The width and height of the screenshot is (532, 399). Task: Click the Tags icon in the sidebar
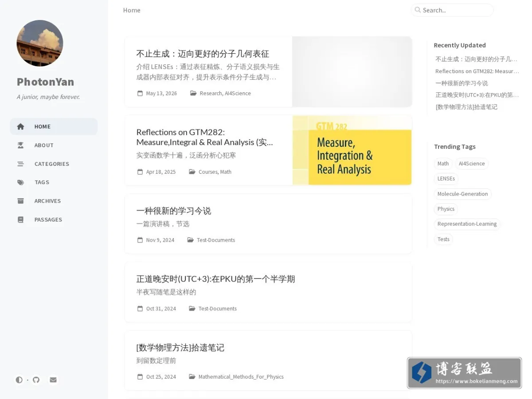tap(20, 182)
